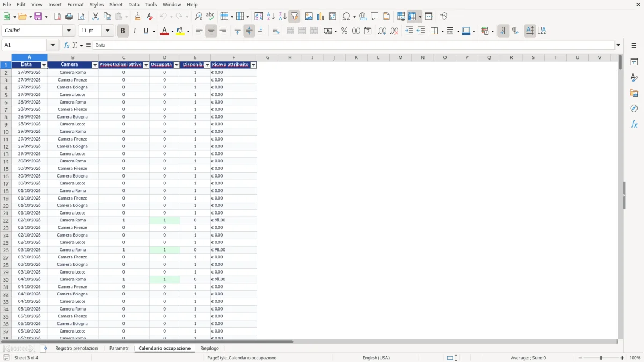The height and width of the screenshot is (362, 644).
Task: Export directly as PDF icon
Action: click(57, 17)
